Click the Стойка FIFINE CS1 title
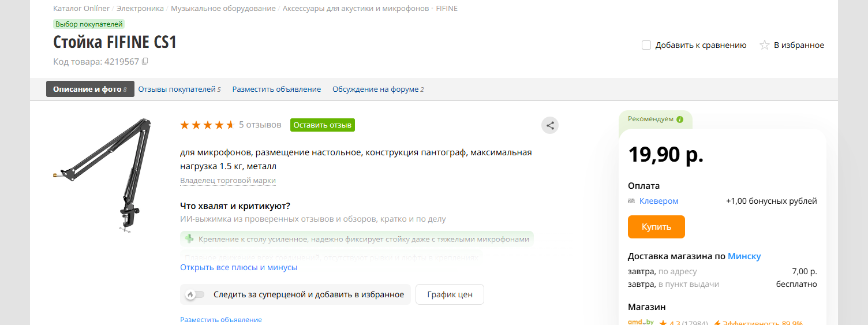 115,42
